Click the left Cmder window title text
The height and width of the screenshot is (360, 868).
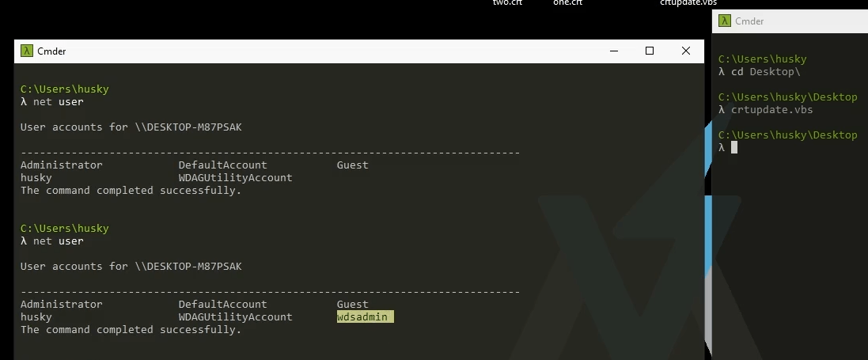51,51
